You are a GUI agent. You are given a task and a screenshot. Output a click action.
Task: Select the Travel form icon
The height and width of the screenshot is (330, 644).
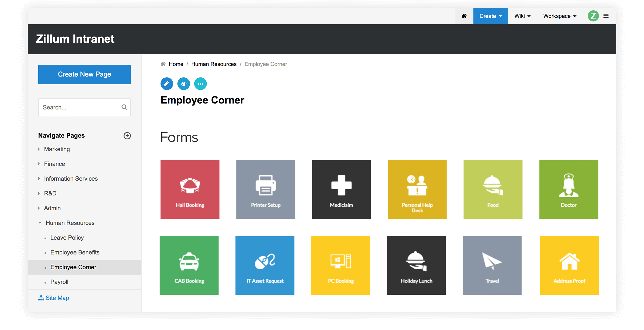click(492, 266)
